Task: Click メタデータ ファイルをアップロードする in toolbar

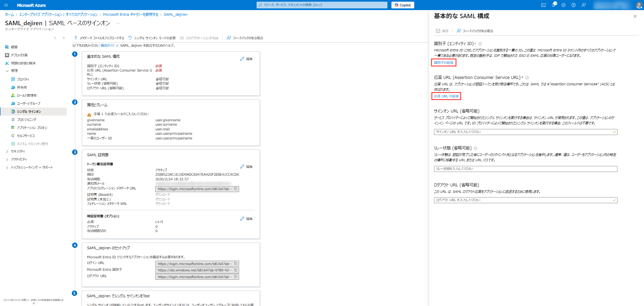Action: [x=99, y=38]
